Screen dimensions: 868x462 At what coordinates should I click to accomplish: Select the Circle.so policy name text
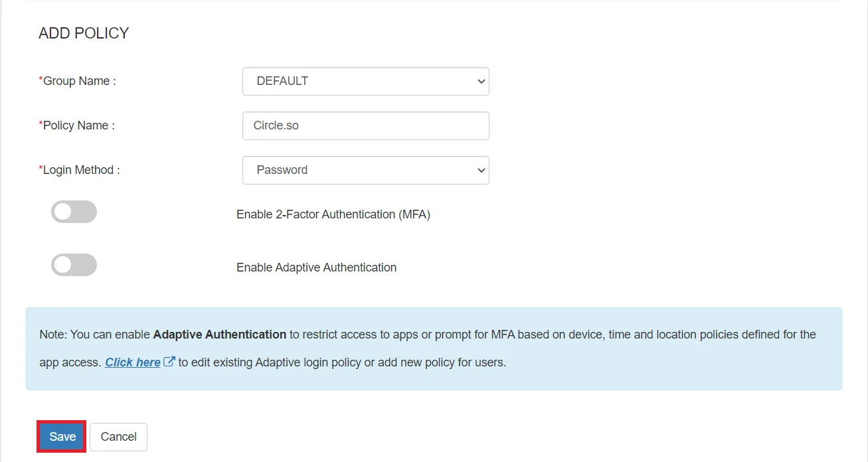point(275,125)
